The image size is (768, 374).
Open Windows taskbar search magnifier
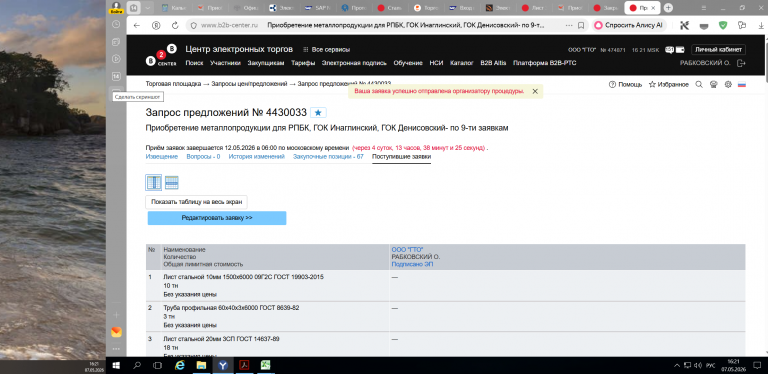click(138, 365)
